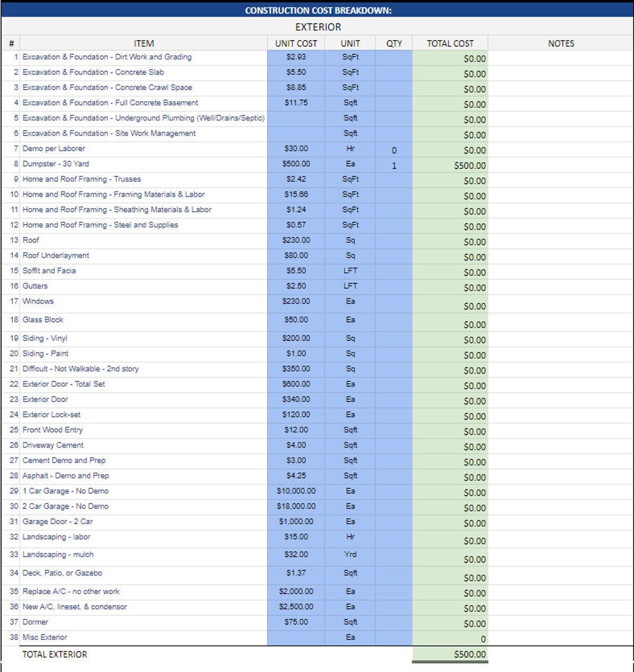Image resolution: width=634 pixels, height=672 pixels.
Task: Click the QTY cell for Demo per Laborer
Action: pos(395,150)
